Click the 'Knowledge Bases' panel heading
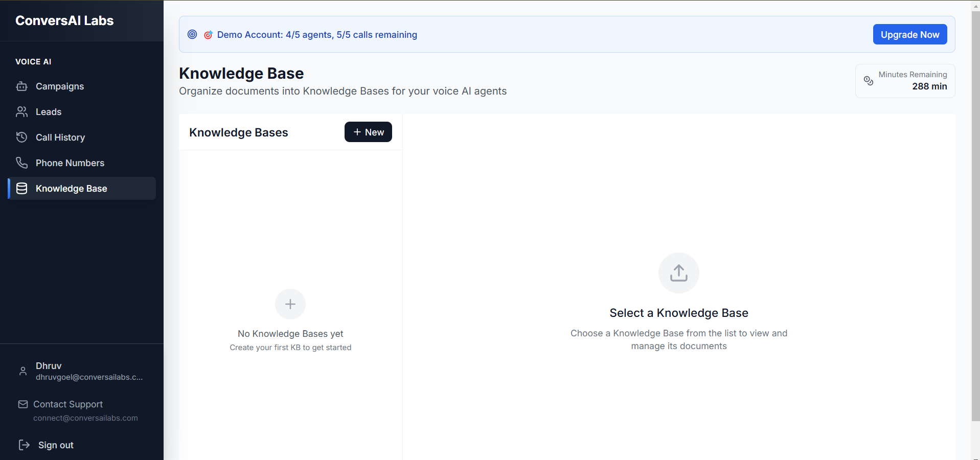 [239, 132]
